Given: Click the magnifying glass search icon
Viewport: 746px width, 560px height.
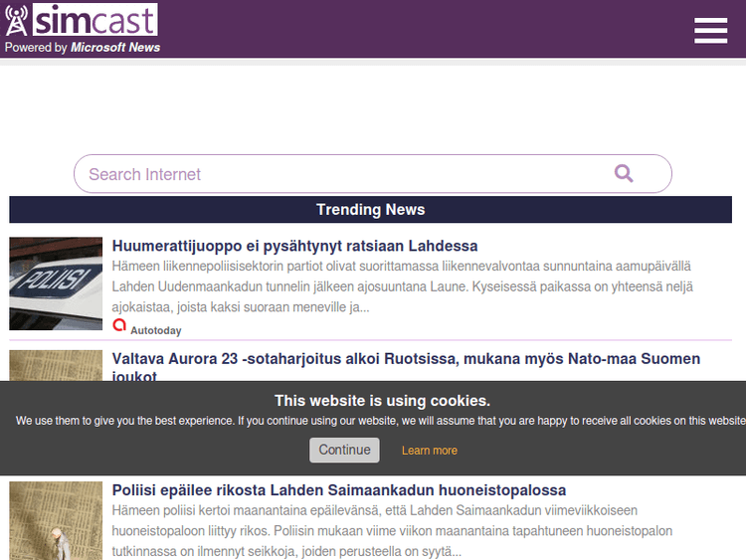Looking at the screenshot, I should click(624, 174).
